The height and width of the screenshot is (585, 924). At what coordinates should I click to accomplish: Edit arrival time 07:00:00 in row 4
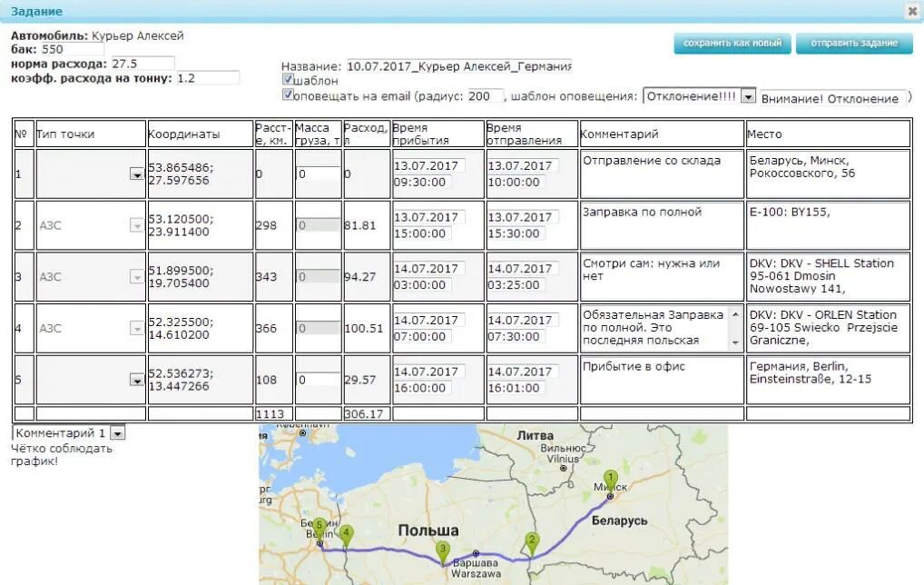coord(422,336)
